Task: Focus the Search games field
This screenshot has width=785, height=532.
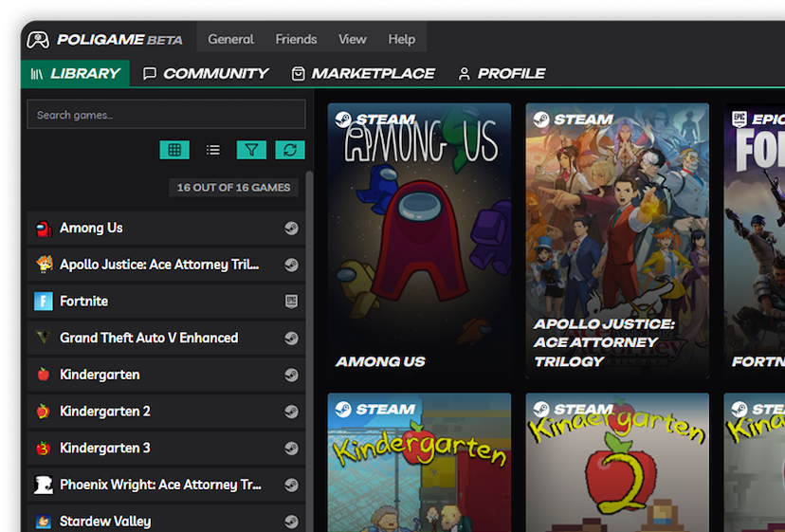Action: point(166,114)
